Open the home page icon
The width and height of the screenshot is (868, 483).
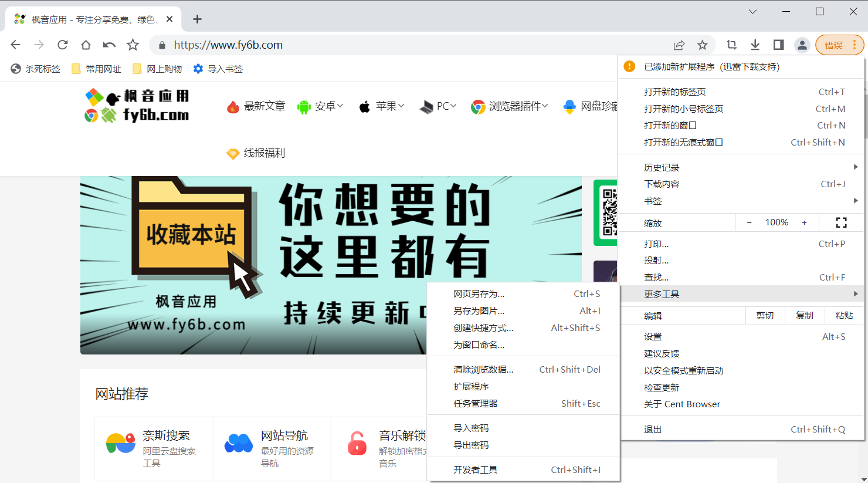86,45
